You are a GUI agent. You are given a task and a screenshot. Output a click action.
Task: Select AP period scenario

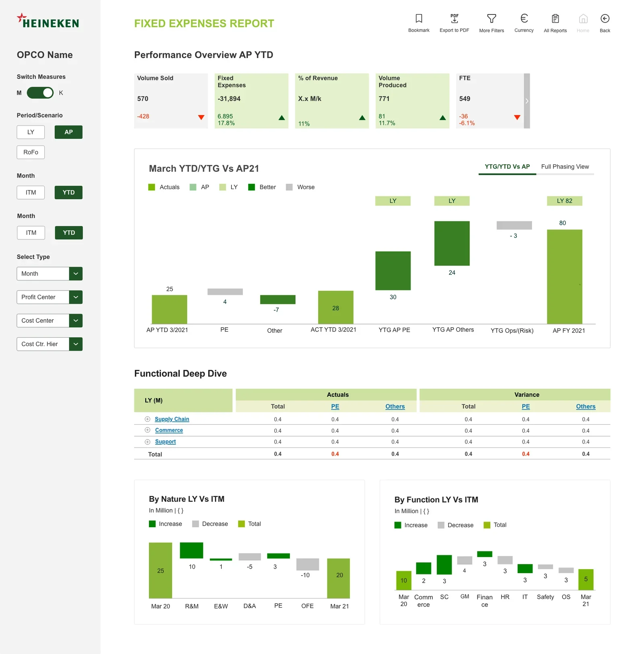point(68,132)
